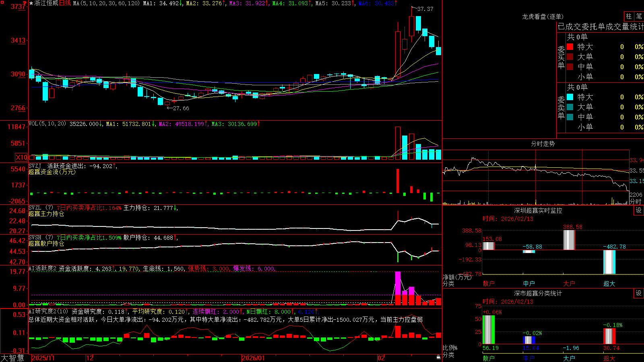
Task: Click the 分时走势 panel title
Action: (x=543, y=144)
